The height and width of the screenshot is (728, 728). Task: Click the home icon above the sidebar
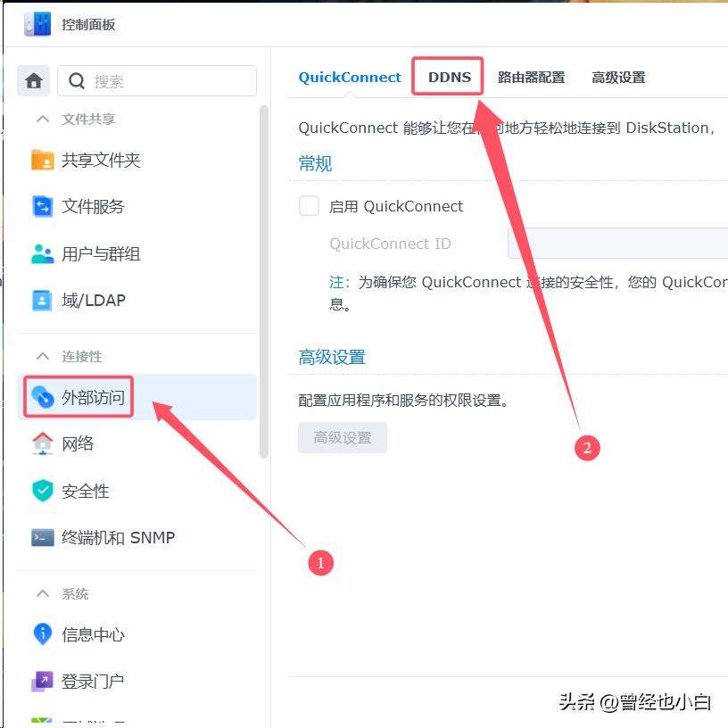click(33, 79)
